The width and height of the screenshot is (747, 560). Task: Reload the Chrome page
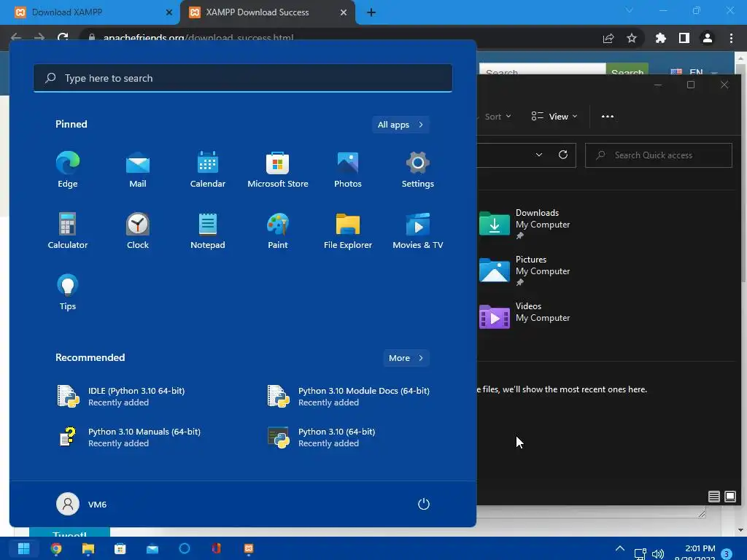[x=63, y=37]
